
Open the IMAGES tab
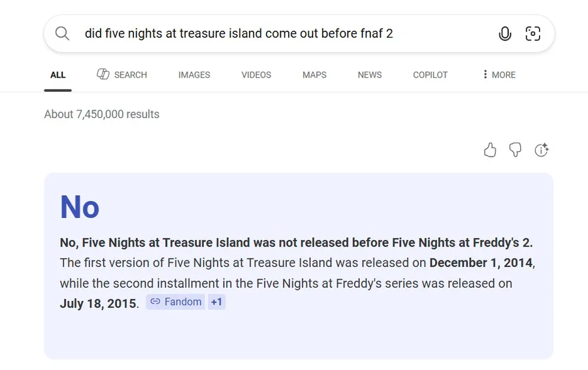pyautogui.click(x=194, y=75)
